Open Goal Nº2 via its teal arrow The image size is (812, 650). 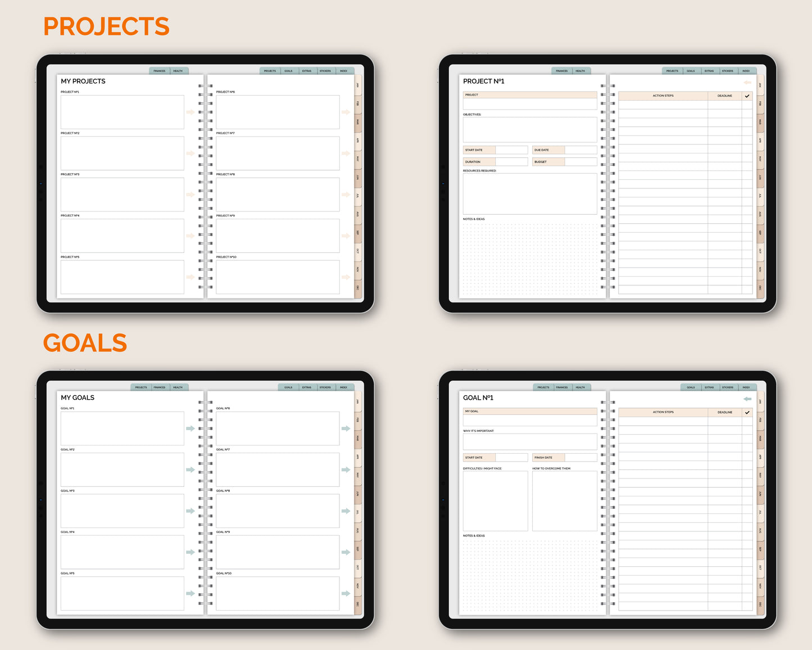(x=190, y=470)
